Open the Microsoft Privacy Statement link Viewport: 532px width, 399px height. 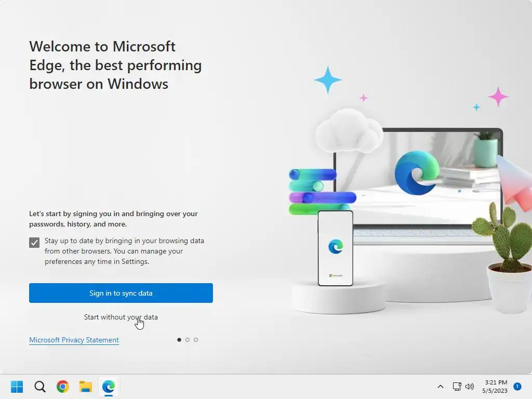coord(74,340)
